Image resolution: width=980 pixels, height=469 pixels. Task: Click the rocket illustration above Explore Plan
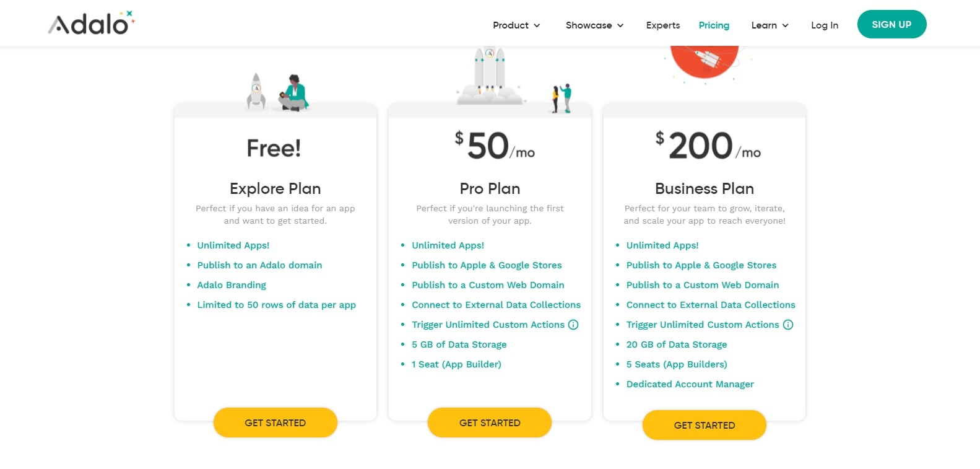click(x=256, y=90)
